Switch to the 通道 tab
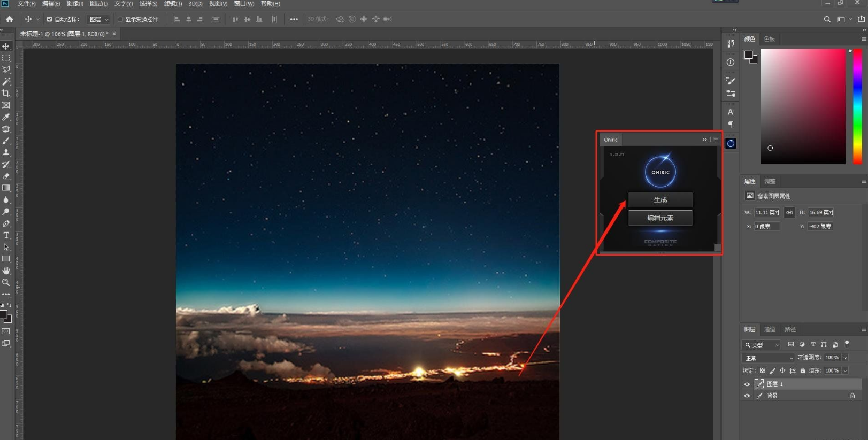Screen dimensions: 868x440 (770, 329)
